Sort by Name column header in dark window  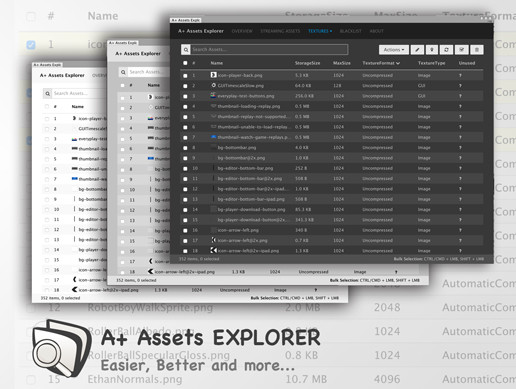pos(217,63)
